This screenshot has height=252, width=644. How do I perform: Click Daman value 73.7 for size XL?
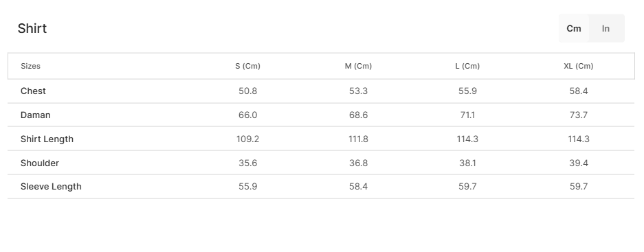click(578, 115)
